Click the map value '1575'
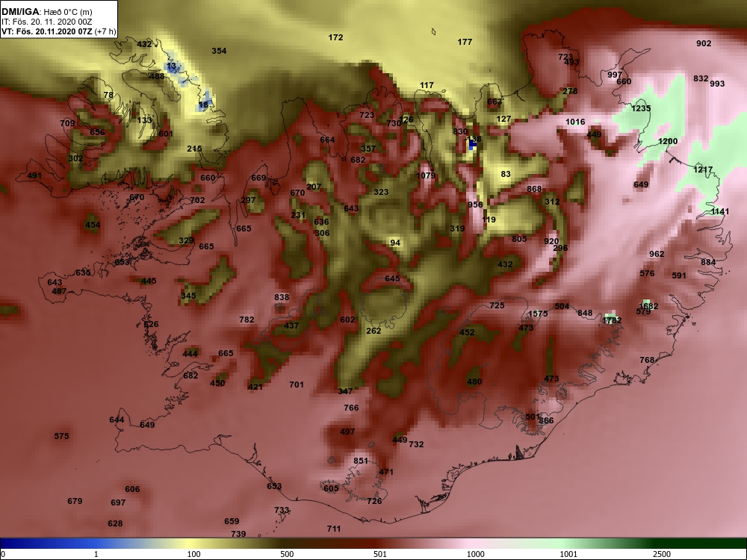The width and height of the screenshot is (747, 560). coord(538,314)
